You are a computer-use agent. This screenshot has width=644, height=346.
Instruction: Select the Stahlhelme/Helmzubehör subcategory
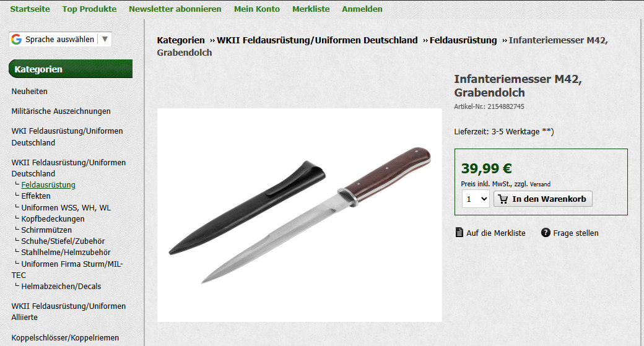coord(66,252)
